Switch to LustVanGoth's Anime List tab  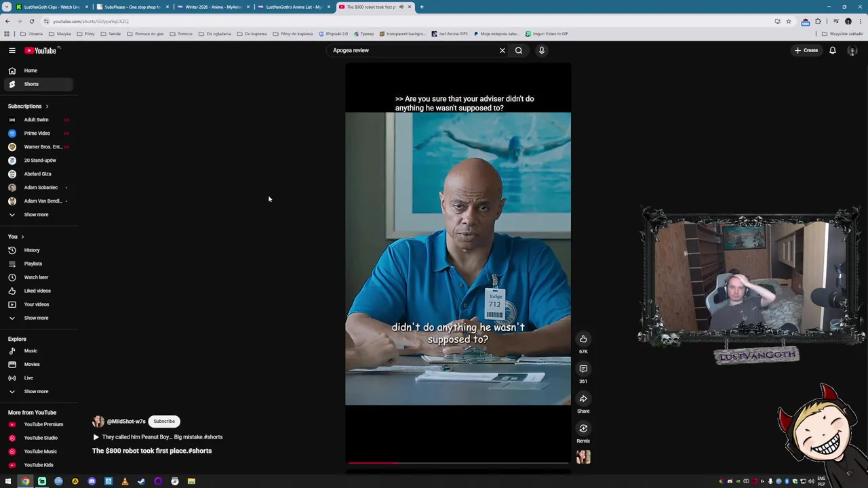point(294,7)
